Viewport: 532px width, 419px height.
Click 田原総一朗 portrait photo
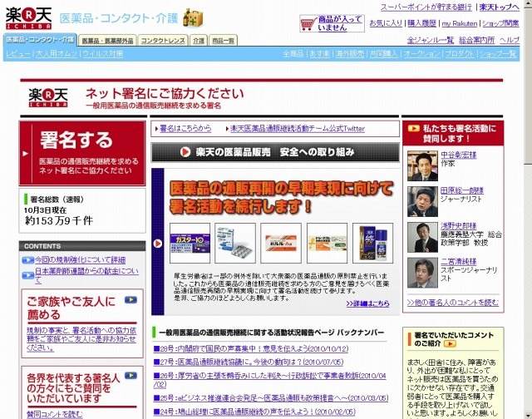click(422, 201)
